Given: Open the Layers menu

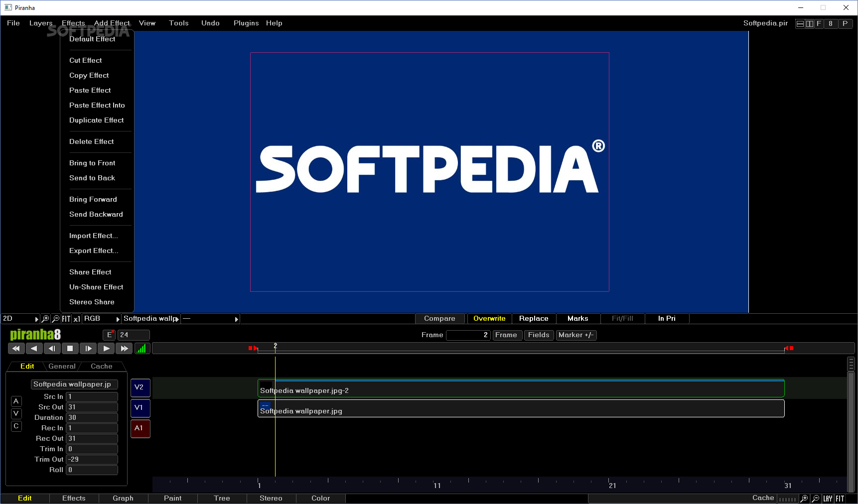Looking at the screenshot, I should tap(41, 23).
